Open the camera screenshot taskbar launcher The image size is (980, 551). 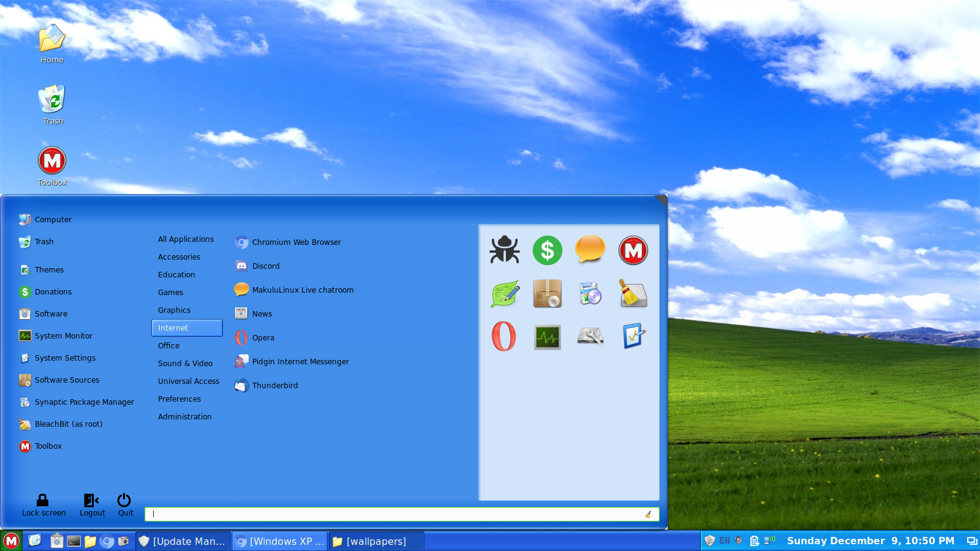click(124, 541)
